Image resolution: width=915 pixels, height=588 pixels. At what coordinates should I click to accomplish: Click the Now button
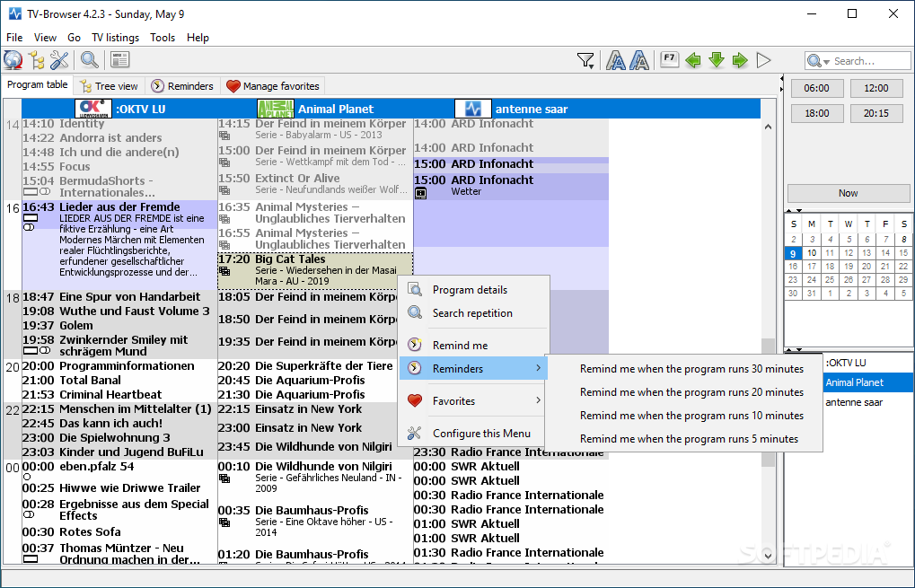848,193
